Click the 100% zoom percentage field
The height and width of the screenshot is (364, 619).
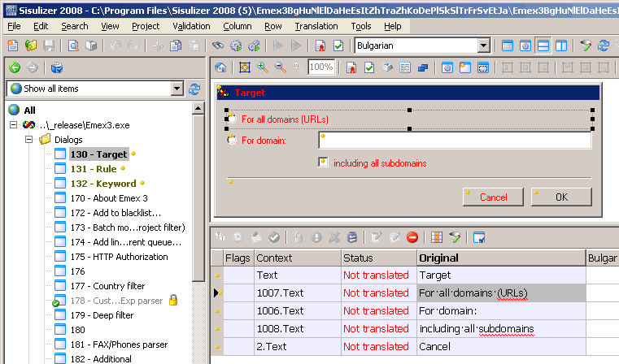click(x=321, y=67)
